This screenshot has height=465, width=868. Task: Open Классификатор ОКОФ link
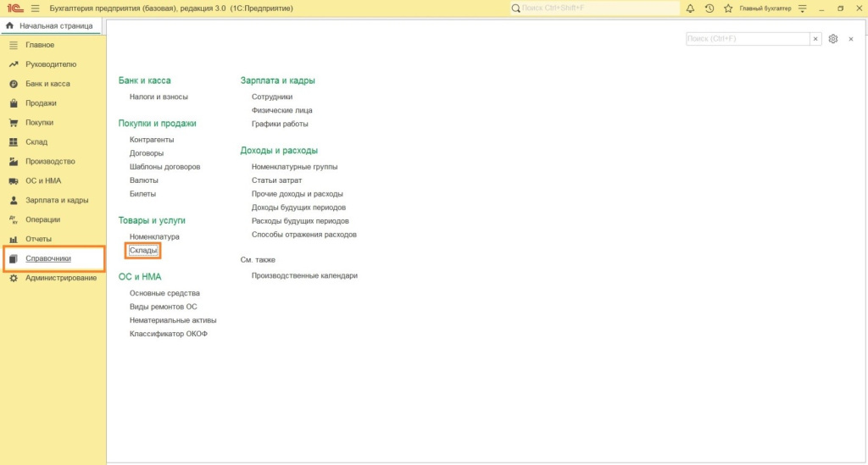169,334
